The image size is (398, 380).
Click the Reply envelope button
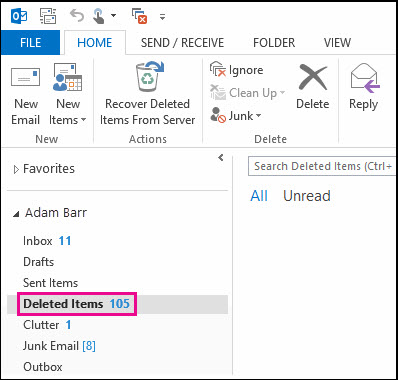coord(364,87)
